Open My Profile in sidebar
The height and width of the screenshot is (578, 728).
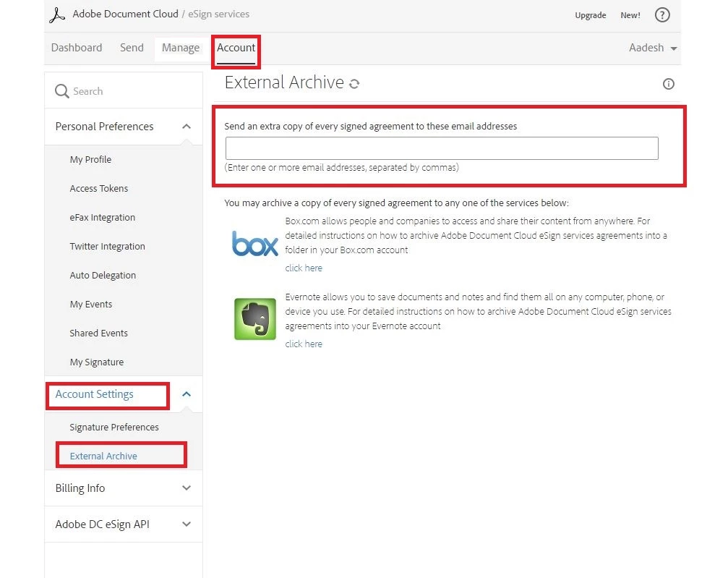(90, 159)
